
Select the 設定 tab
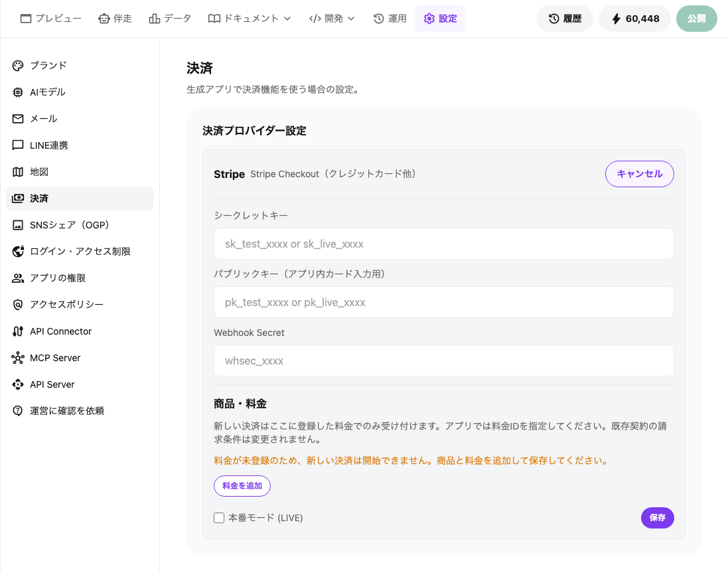[440, 19]
